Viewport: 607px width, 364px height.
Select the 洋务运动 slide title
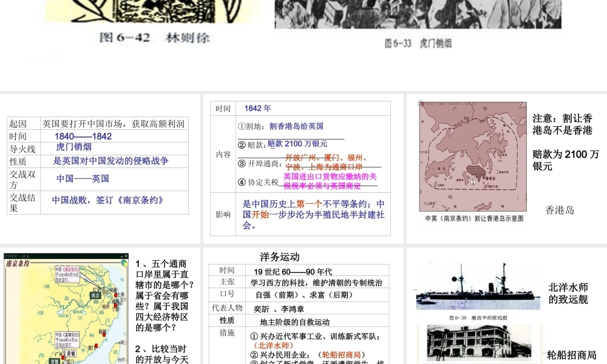279,257
